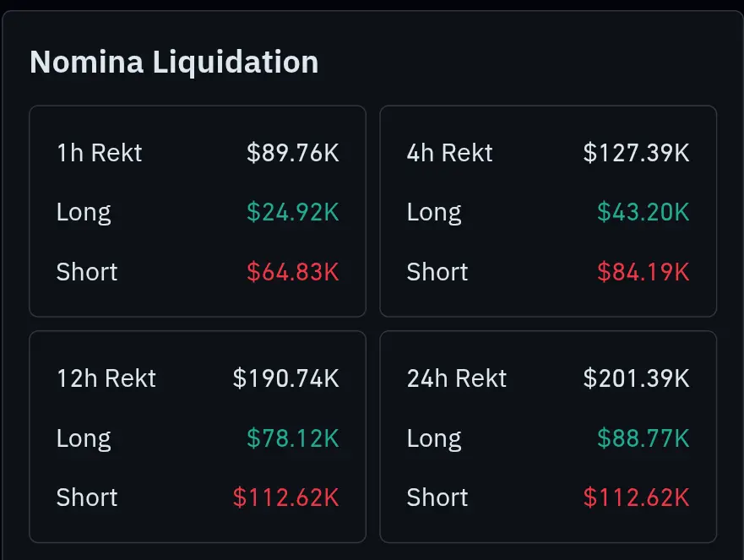
Task: Select the 4h Rekt label
Action: (x=449, y=153)
